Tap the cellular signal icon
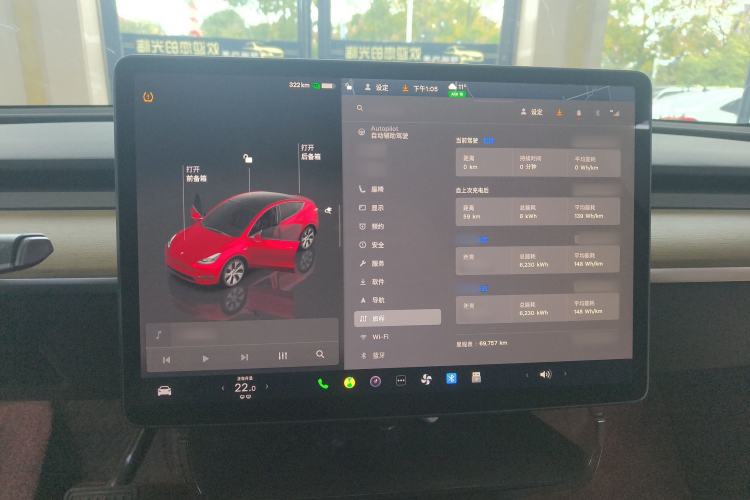The image size is (750, 500). [614, 113]
